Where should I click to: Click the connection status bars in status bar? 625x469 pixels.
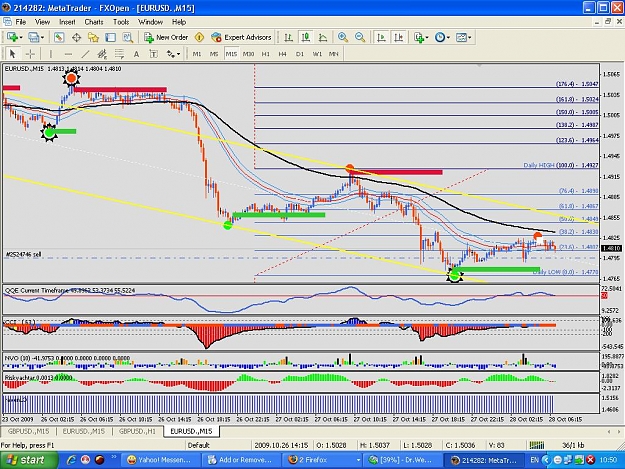click(x=537, y=445)
